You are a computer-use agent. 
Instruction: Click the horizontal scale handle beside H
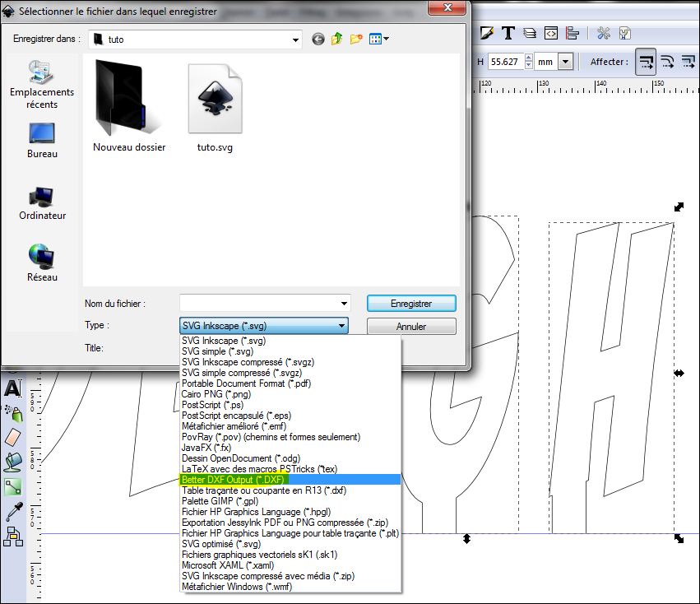click(679, 373)
